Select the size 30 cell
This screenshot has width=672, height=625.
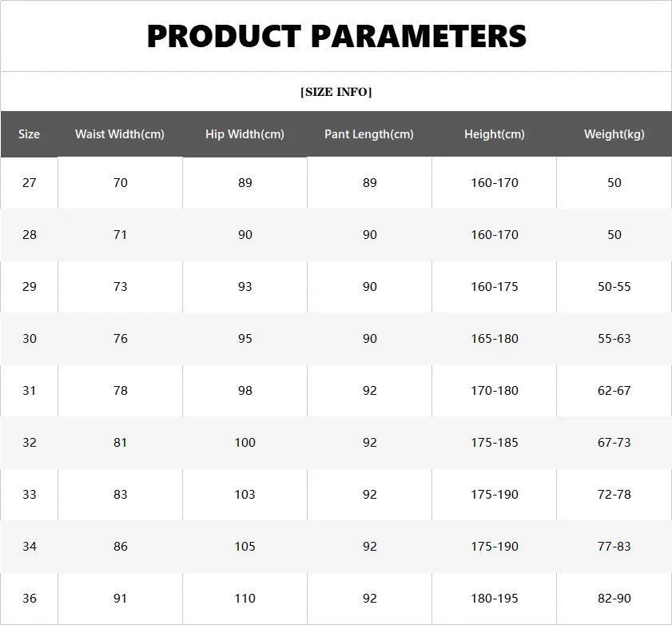coord(30,339)
